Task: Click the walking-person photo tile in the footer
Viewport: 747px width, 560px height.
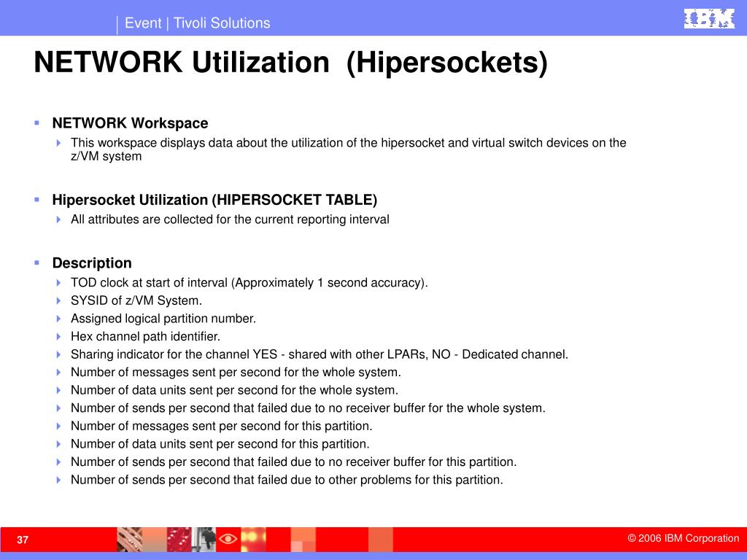Action: 204,539
